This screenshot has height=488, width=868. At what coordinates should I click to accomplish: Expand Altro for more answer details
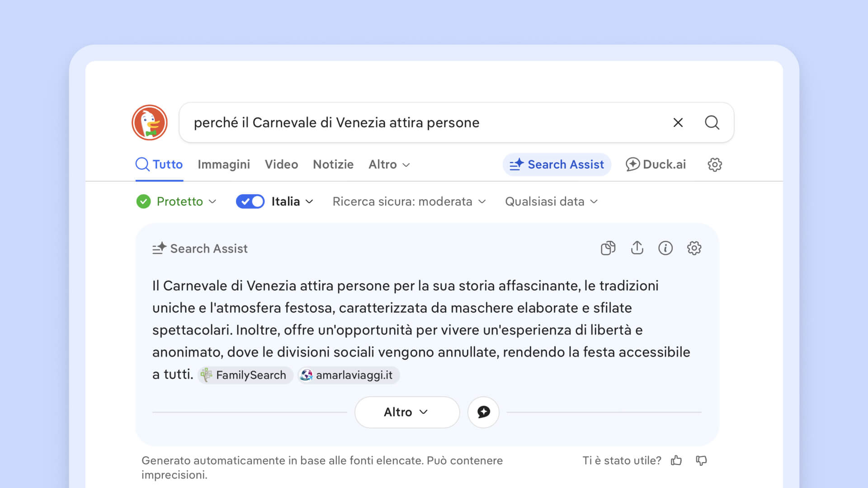(406, 412)
